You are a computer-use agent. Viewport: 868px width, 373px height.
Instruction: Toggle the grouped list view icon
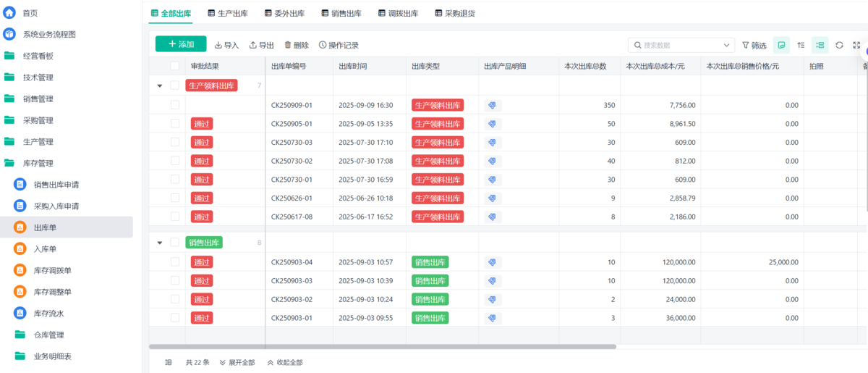tap(820, 45)
